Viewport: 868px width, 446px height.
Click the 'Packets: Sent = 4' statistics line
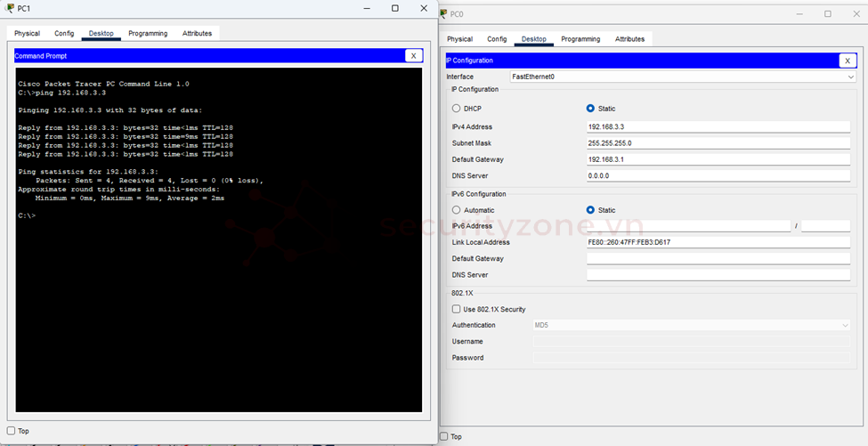150,181
